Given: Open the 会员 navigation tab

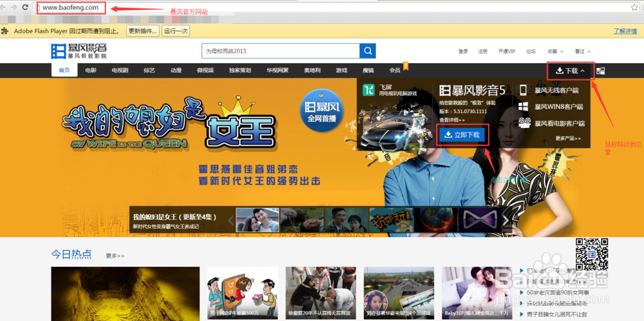Looking at the screenshot, I should 395,70.
